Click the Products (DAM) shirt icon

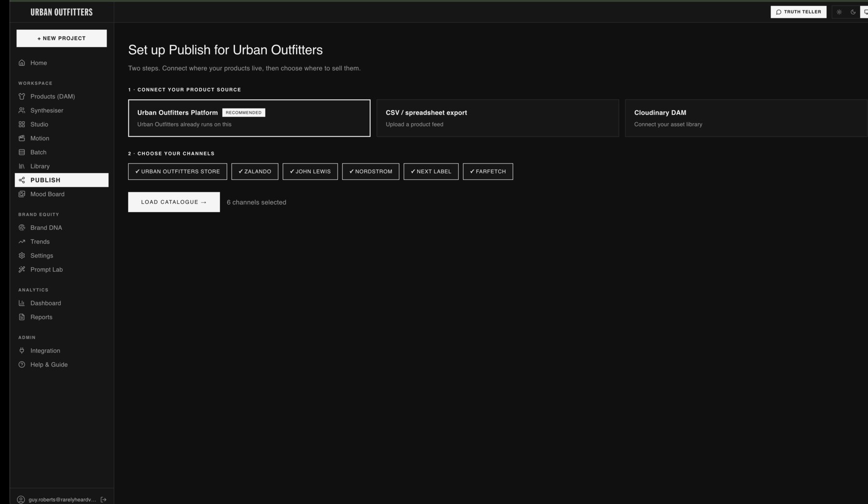coord(22,96)
